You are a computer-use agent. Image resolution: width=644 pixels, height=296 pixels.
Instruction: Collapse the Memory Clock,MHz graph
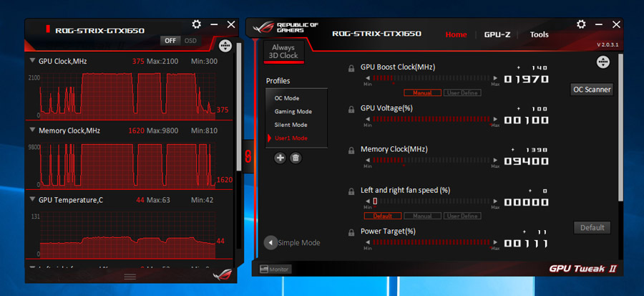click(x=32, y=130)
